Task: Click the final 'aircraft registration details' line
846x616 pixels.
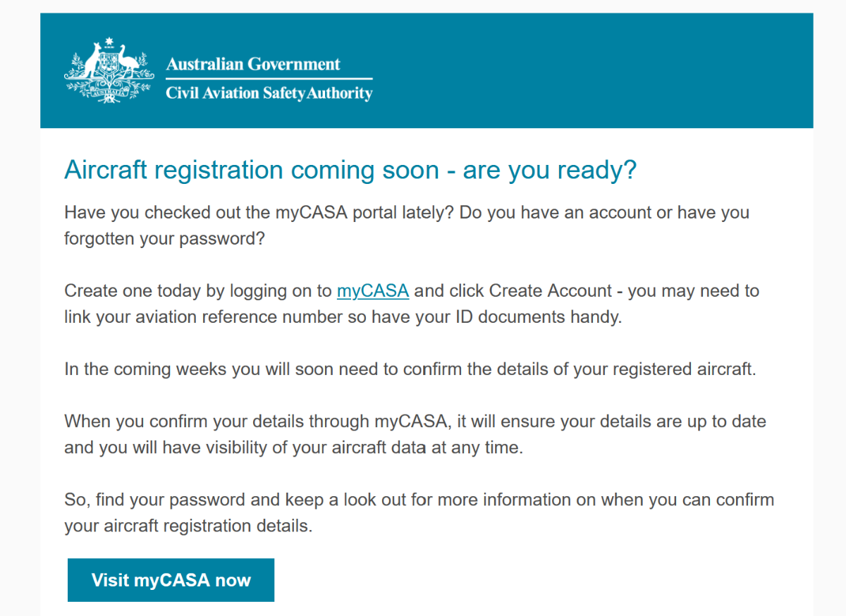Action: [x=188, y=526]
